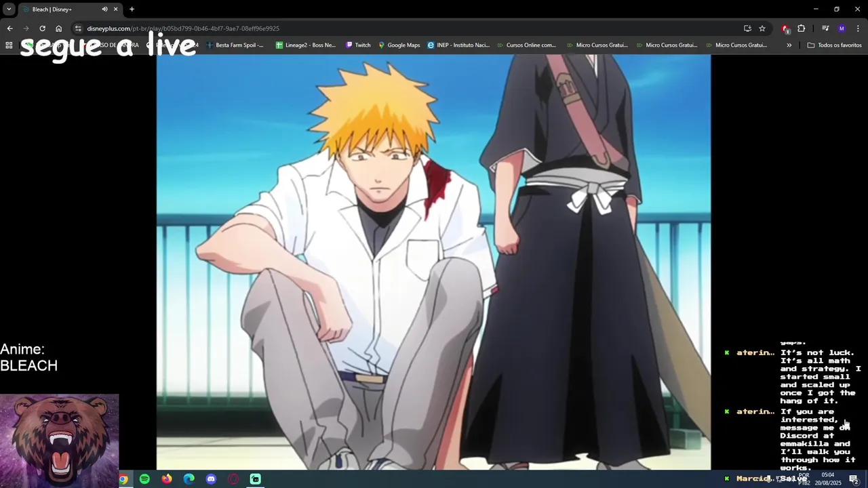Mute the Bleach tab audio speaker icon

point(104,9)
